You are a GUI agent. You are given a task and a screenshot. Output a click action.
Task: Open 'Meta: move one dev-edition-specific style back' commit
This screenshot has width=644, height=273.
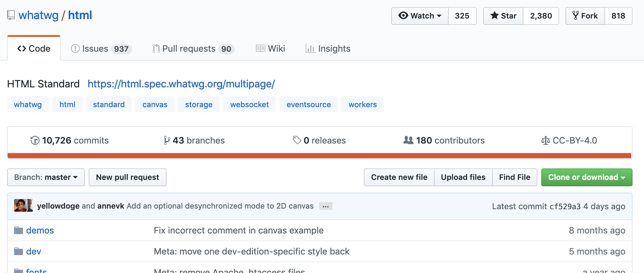(x=252, y=251)
